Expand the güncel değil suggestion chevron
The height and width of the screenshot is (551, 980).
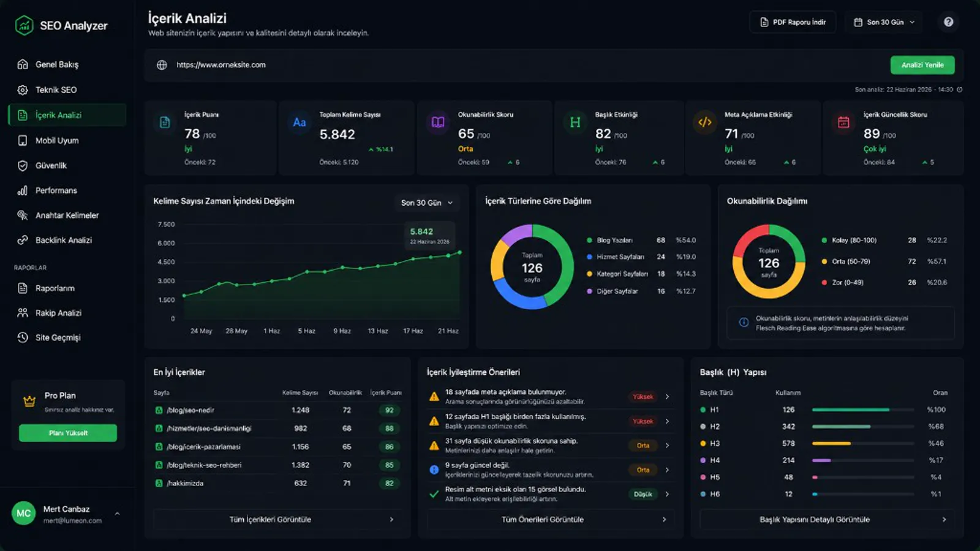[x=667, y=470]
